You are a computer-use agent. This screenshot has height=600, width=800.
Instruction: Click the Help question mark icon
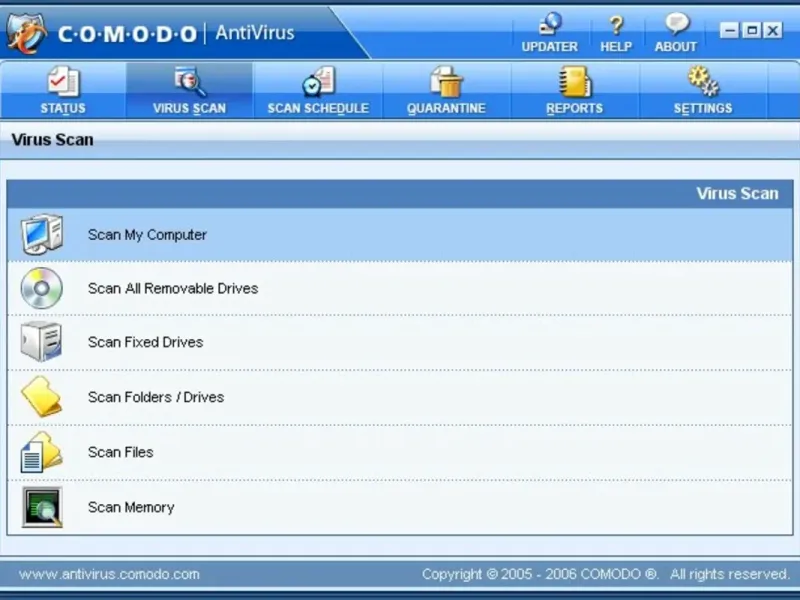click(x=616, y=24)
